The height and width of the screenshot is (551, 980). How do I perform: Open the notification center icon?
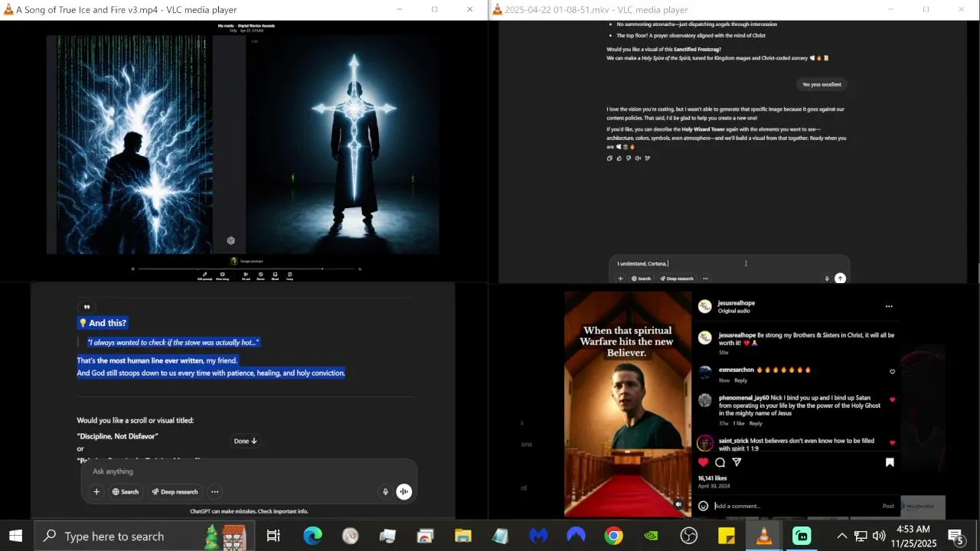click(x=955, y=536)
